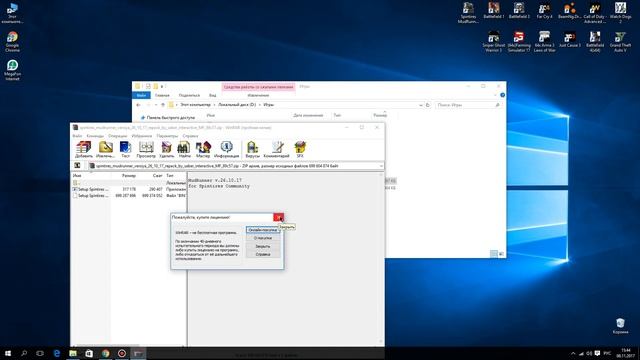Image resolution: width=640 pixels, height=360 pixels.
Task: Open Microsoft Edge from the taskbar
Action: coord(57,353)
